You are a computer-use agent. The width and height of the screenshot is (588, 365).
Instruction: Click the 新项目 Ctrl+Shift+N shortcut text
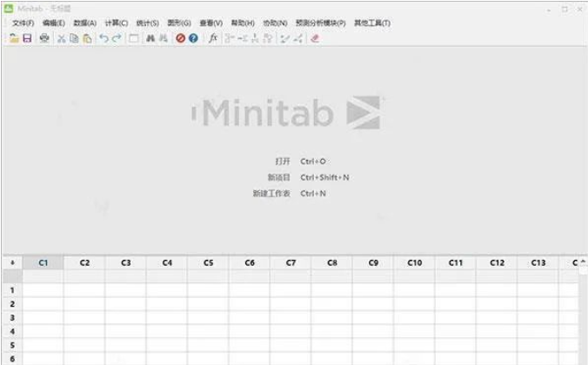click(308, 177)
